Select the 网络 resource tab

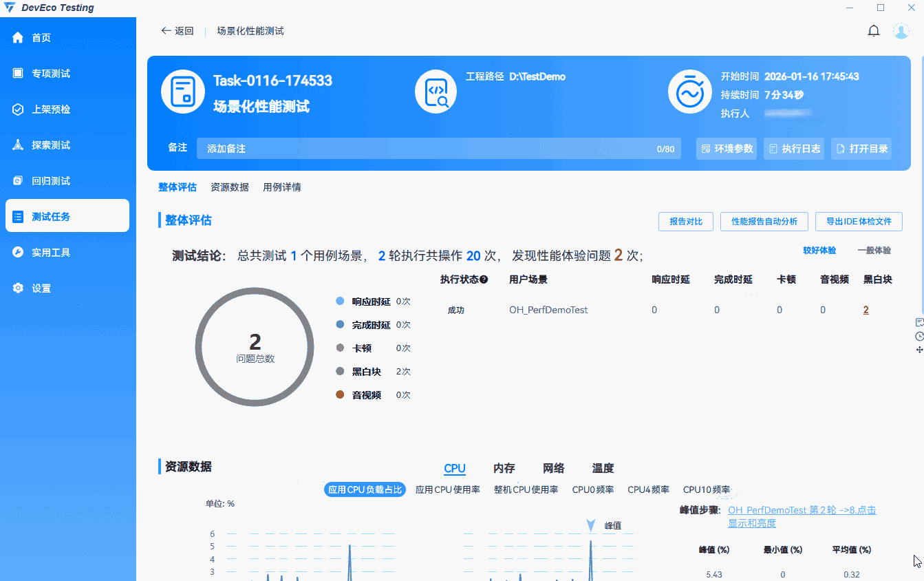tap(554, 469)
